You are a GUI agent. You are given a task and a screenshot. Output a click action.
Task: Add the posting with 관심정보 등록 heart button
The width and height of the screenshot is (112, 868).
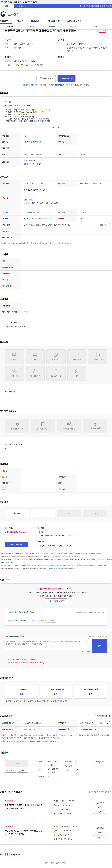pos(46,78)
